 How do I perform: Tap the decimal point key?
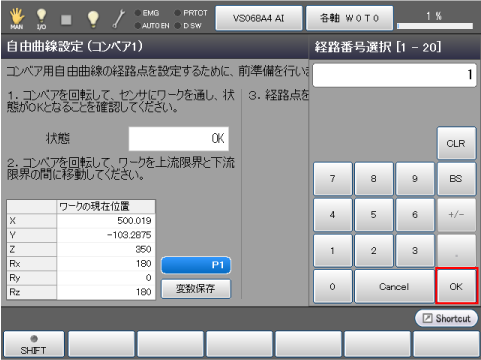click(456, 251)
